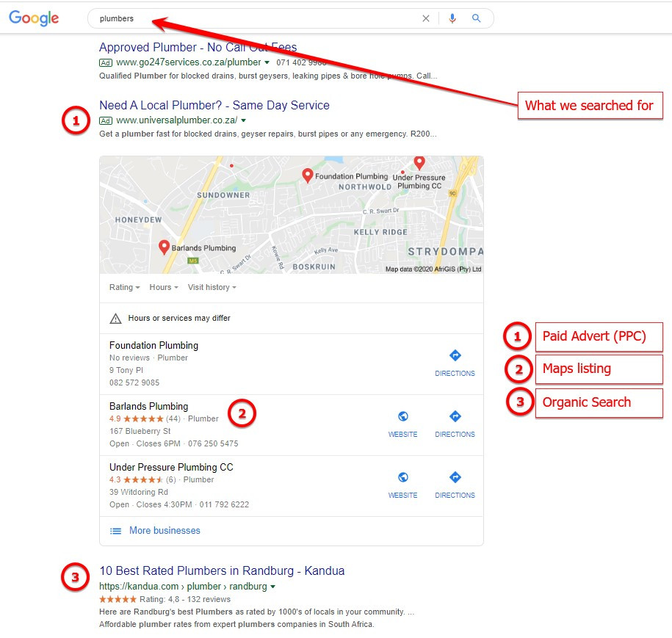Viewport: 672px width, 638px height.
Task: Click No reviews · Plumber text
Action: tap(148, 358)
